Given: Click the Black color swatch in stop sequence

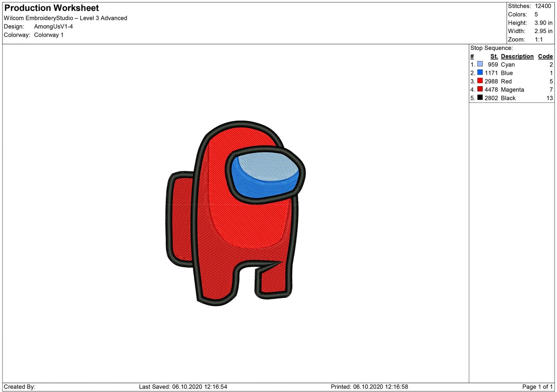Looking at the screenshot, I should click(480, 97).
